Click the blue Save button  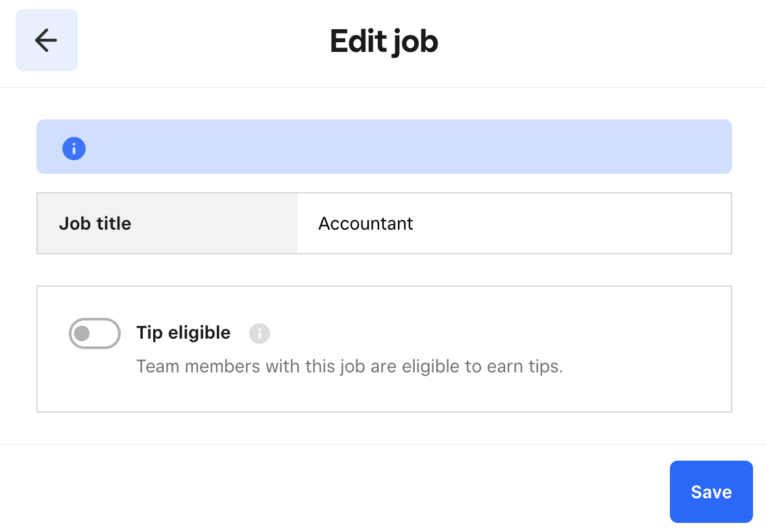click(x=711, y=492)
